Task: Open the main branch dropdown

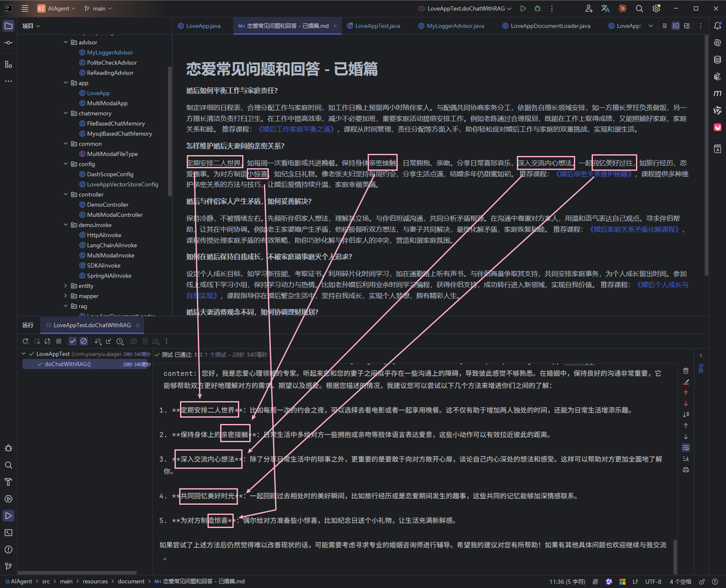Action: pos(98,8)
